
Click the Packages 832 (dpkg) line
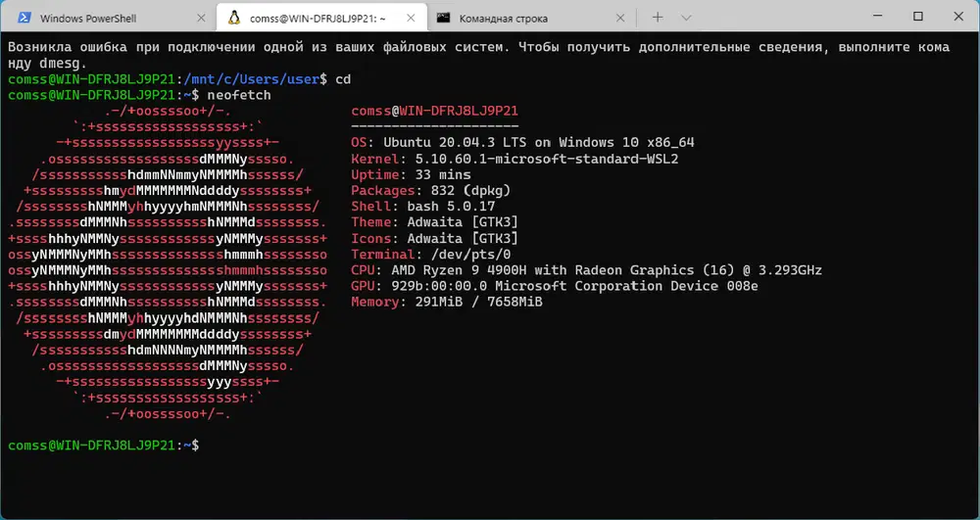click(x=430, y=190)
